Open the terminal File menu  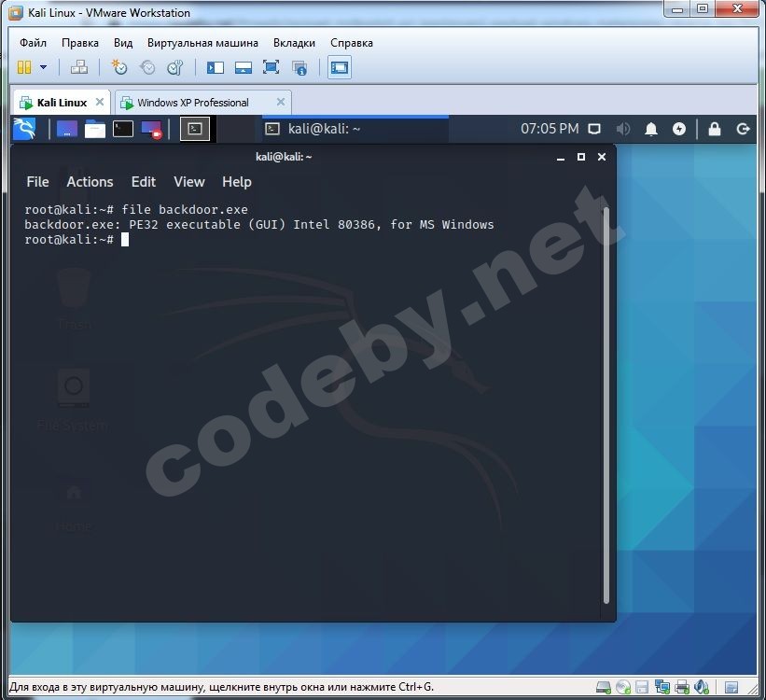(x=37, y=182)
